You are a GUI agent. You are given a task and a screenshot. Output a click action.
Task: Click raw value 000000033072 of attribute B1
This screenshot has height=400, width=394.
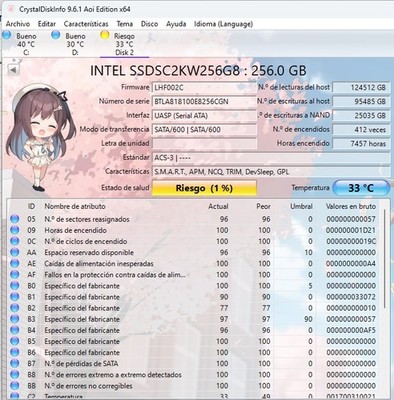click(351, 297)
